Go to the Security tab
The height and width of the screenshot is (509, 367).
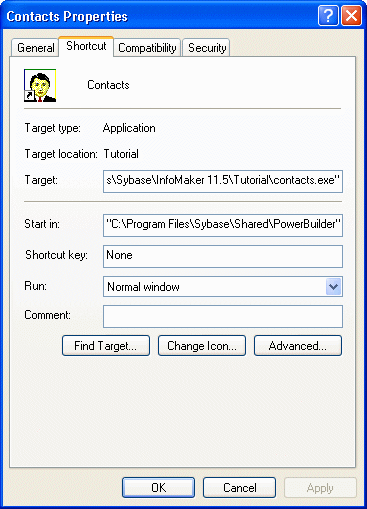207,48
